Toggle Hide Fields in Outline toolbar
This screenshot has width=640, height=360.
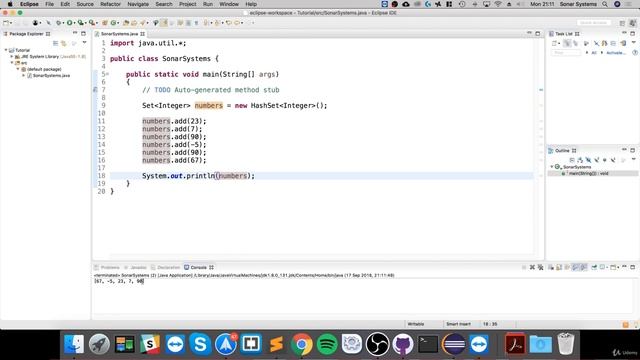(x=589, y=160)
